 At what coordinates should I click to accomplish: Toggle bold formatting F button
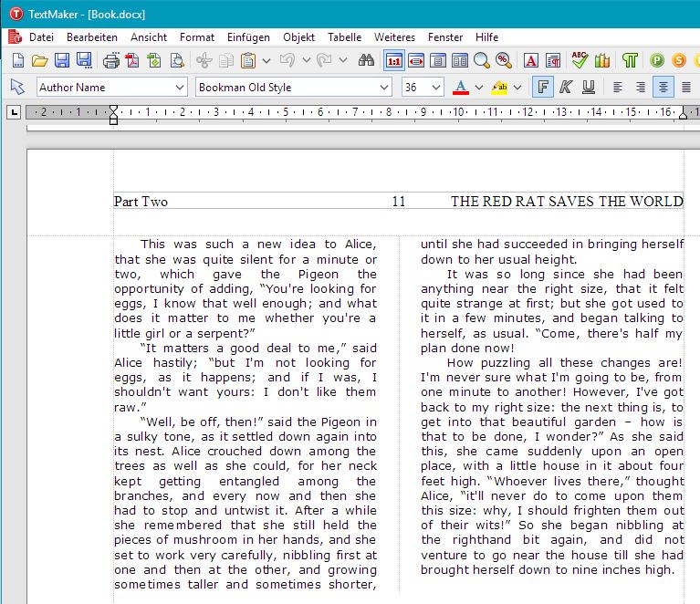(x=543, y=87)
